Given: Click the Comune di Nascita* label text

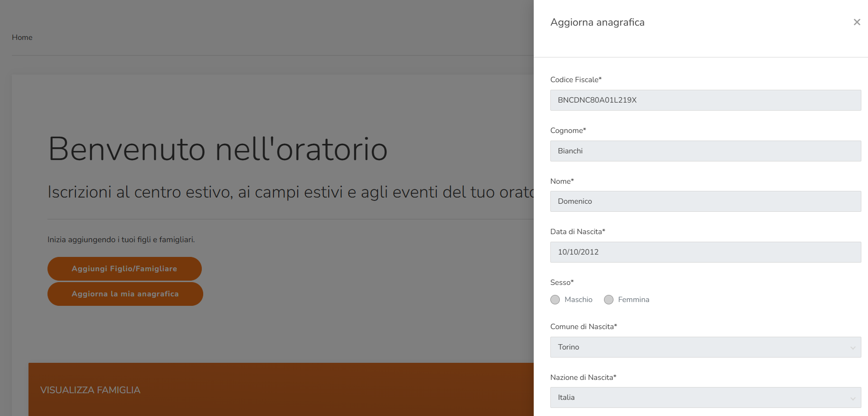Looking at the screenshot, I should (x=584, y=327).
